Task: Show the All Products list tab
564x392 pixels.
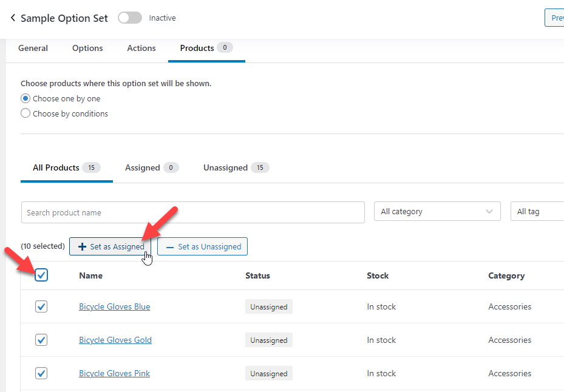Action: 67,167
